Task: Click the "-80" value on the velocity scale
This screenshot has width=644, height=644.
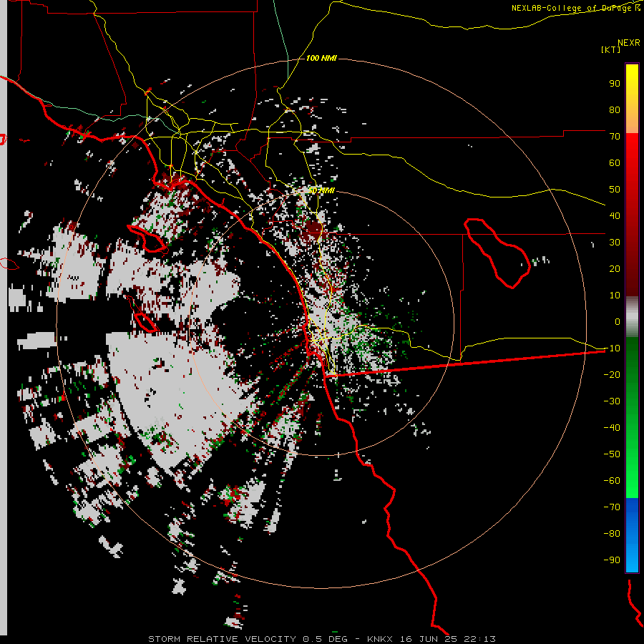Action: tap(612, 534)
